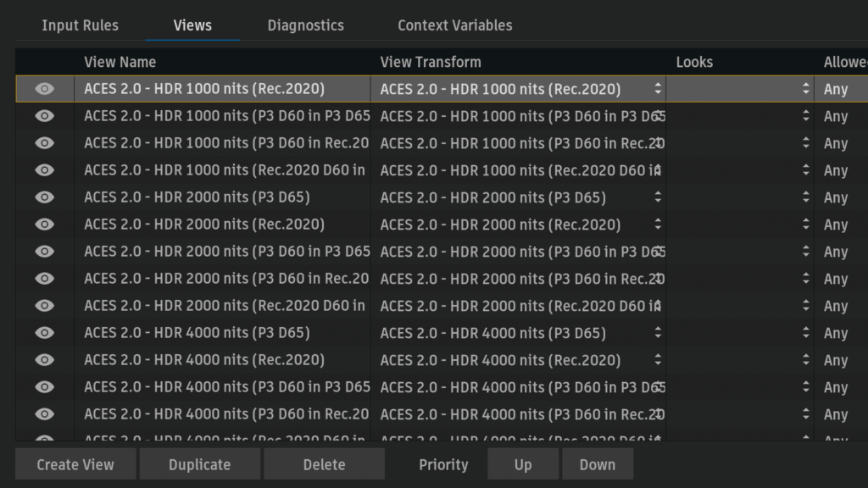This screenshot has height=488, width=868.
Task: Duplicate the selected view
Action: (199, 464)
